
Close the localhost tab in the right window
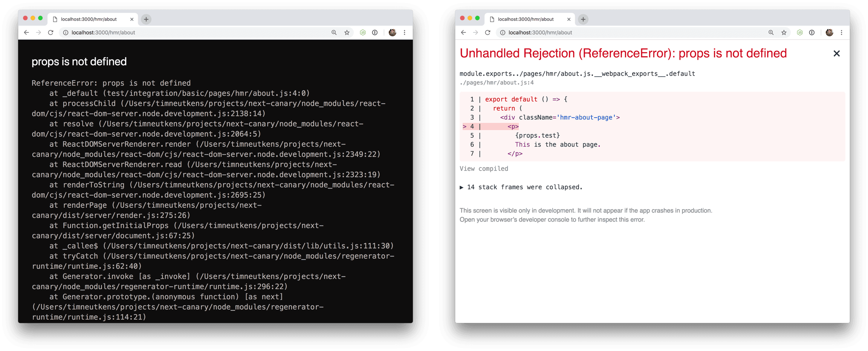569,19
